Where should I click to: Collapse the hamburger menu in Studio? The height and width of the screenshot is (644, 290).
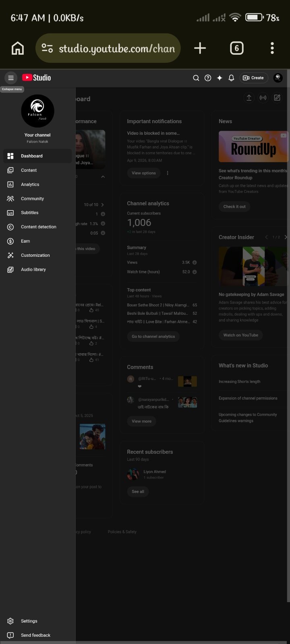coord(11,78)
